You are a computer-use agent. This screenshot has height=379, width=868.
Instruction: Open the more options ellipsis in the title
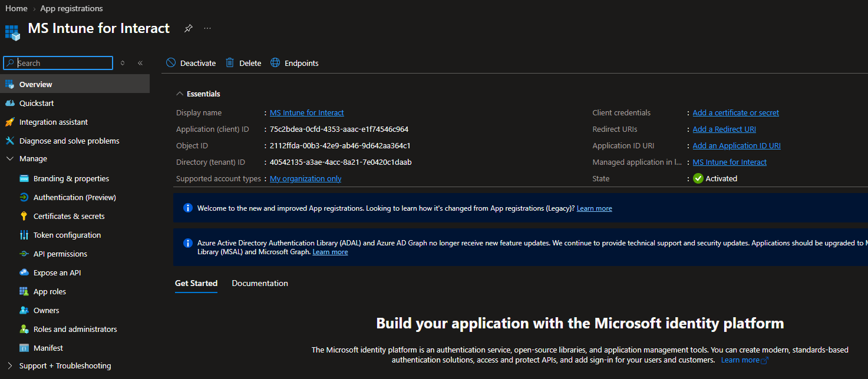(x=207, y=28)
